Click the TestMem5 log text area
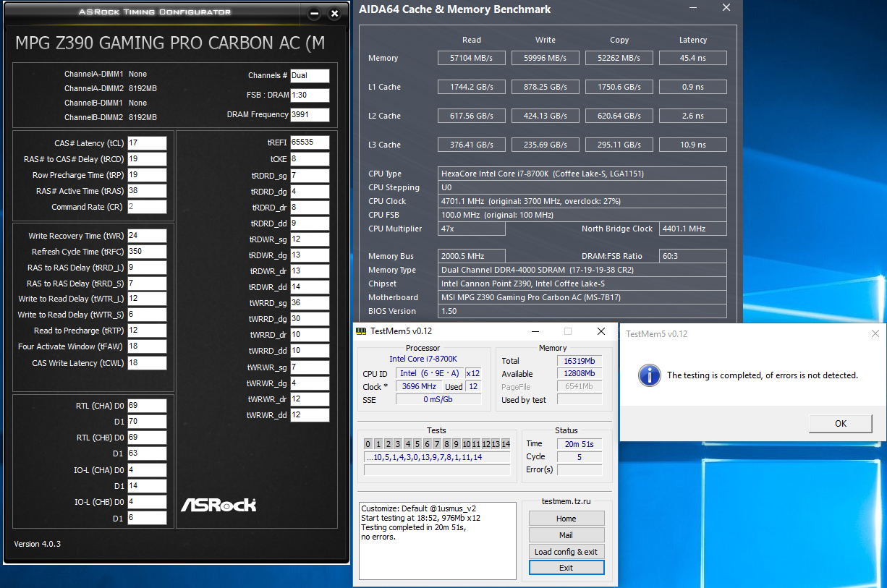This screenshot has width=887, height=588. tap(438, 540)
